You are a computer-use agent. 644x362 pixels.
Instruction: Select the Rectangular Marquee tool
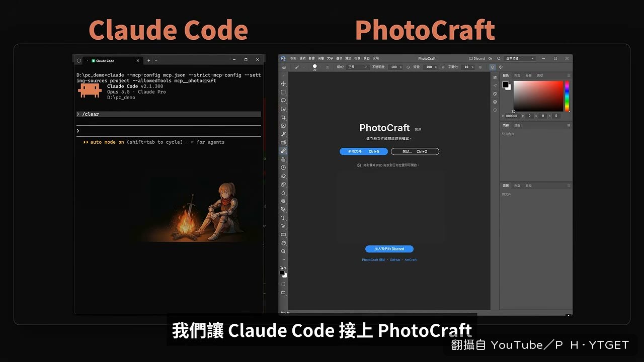[283, 93]
